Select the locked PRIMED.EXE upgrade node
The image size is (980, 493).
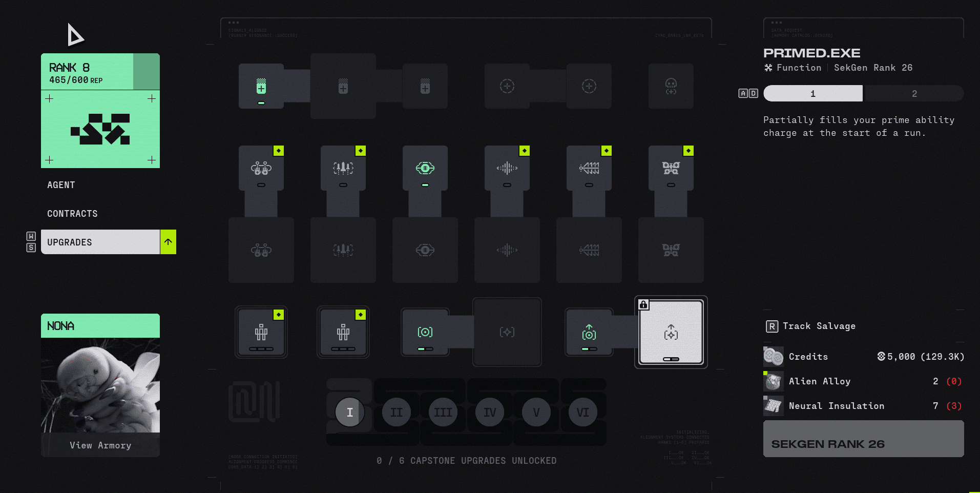tap(671, 332)
